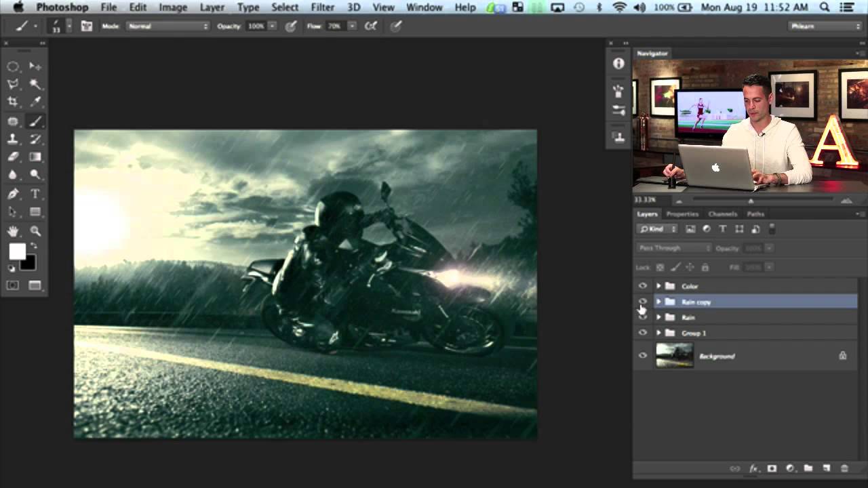Open the brush Opacity slider dropdown
Image resolution: width=868 pixels, height=488 pixels.
[272, 26]
